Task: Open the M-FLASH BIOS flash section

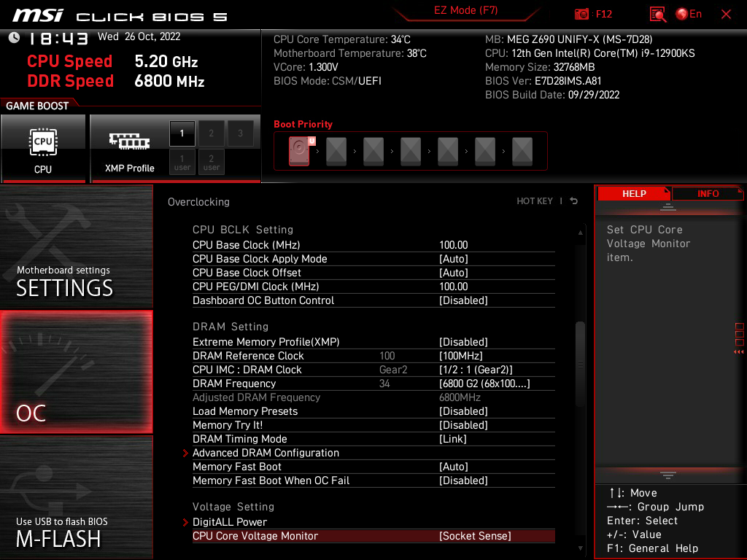Action: click(76, 497)
